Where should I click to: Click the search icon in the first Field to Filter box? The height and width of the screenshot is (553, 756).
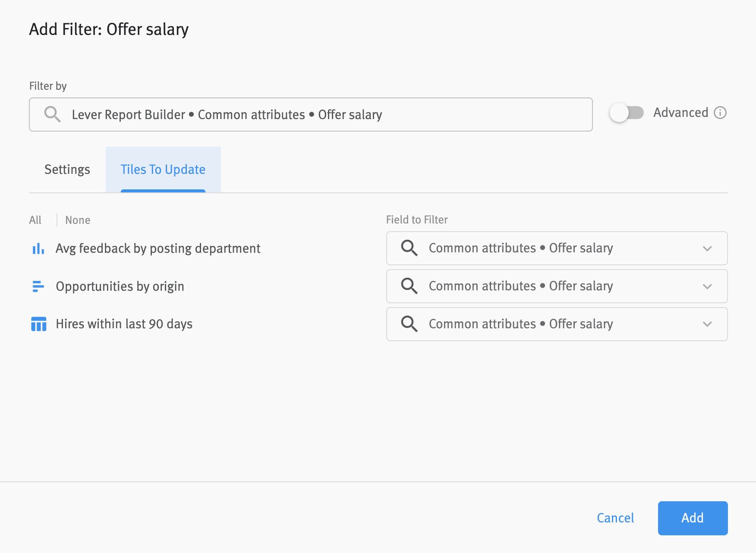pos(409,248)
